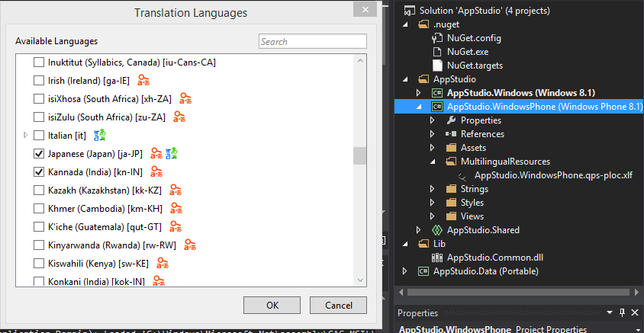Click the Solution 'AppStudio' icon in Solution Explorer
This screenshot has width=644, height=333.
pyautogui.click(x=410, y=11)
